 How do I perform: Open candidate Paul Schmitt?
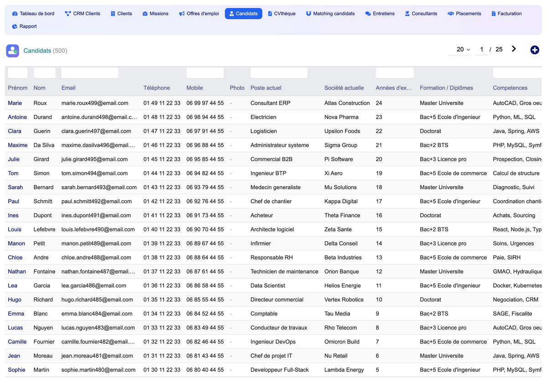pos(14,201)
